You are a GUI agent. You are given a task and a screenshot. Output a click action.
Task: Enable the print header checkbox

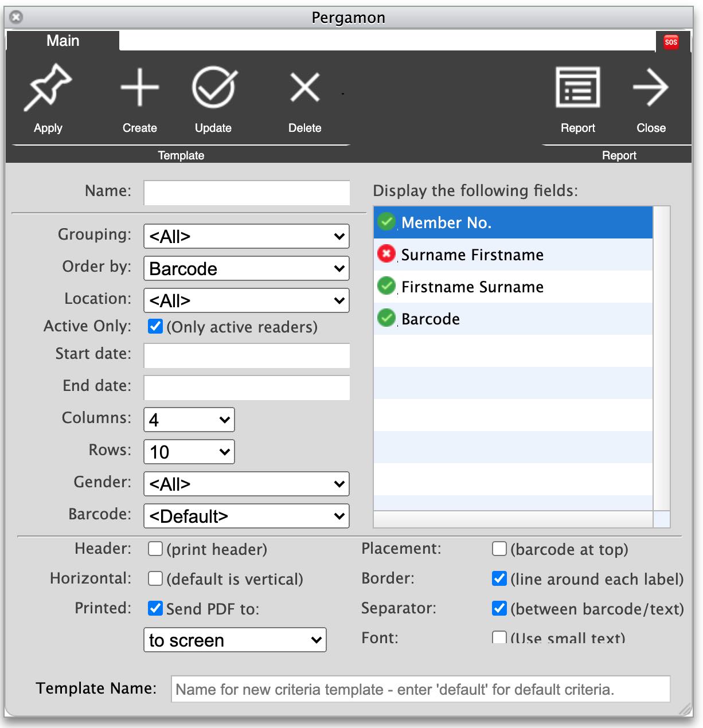pyautogui.click(x=155, y=549)
